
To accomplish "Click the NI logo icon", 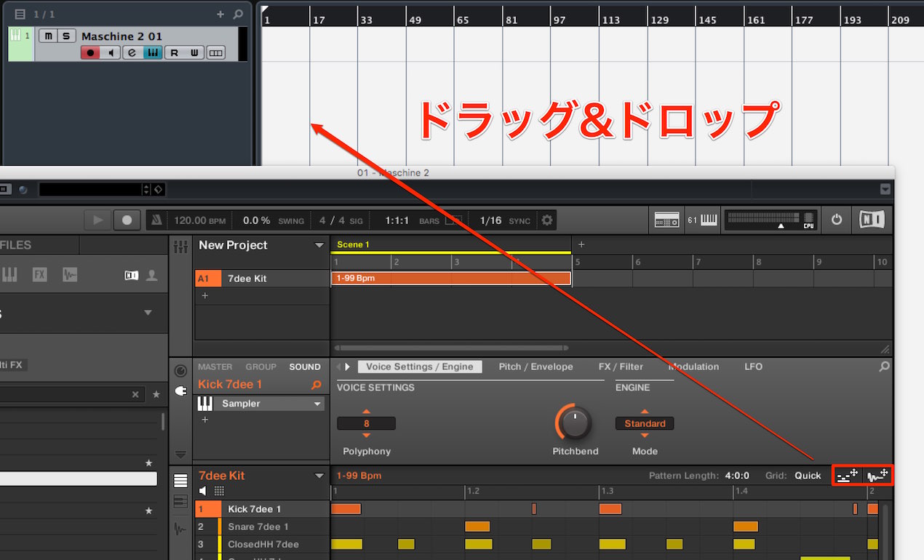I will coord(872,220).
